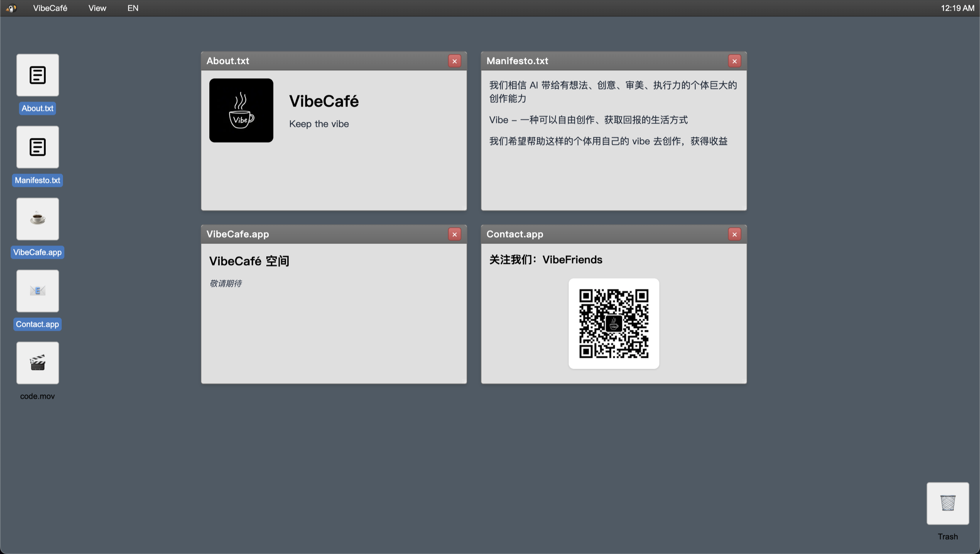Viewport: 980px width, 554px height.
Task: Click the VibeFriends QR code image
Action: tap(614, 323)
